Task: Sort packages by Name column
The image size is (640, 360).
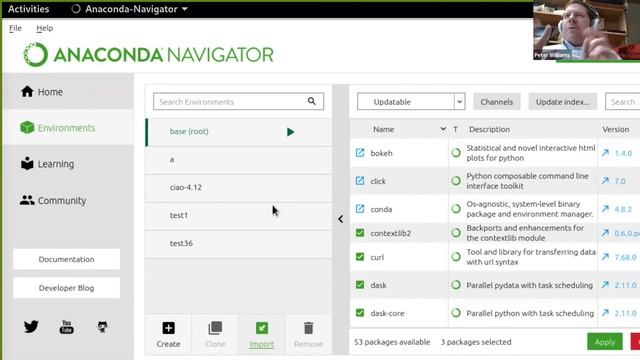Action: [384, 129]
